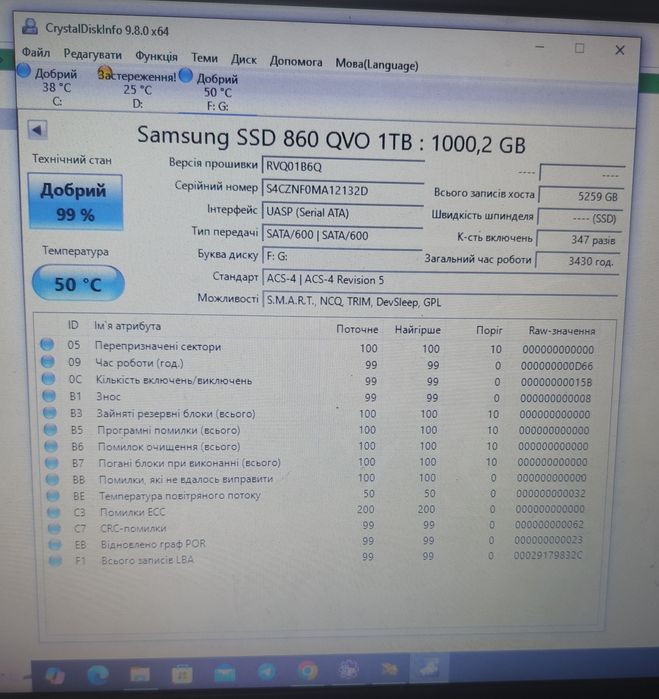Select the Час роботи (год.) attribute row

[318, 364]
